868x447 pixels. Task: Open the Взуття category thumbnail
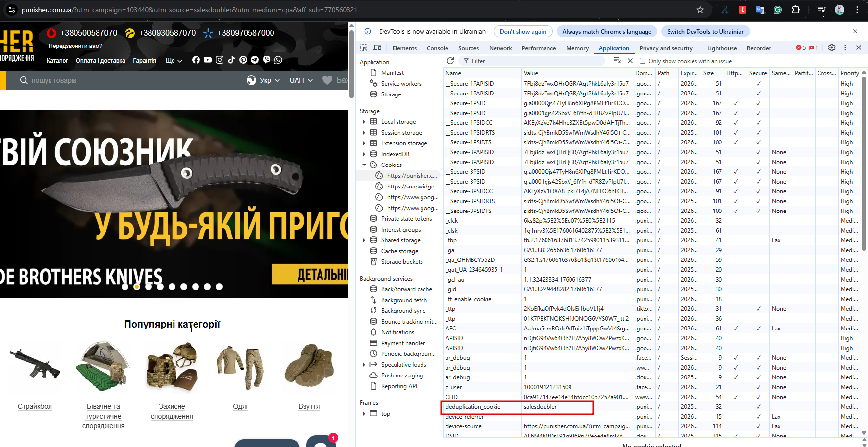(309, 366)
